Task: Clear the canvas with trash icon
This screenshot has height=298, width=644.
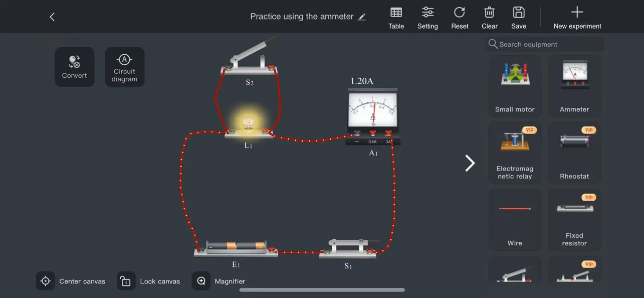Action: pos(490,18)
